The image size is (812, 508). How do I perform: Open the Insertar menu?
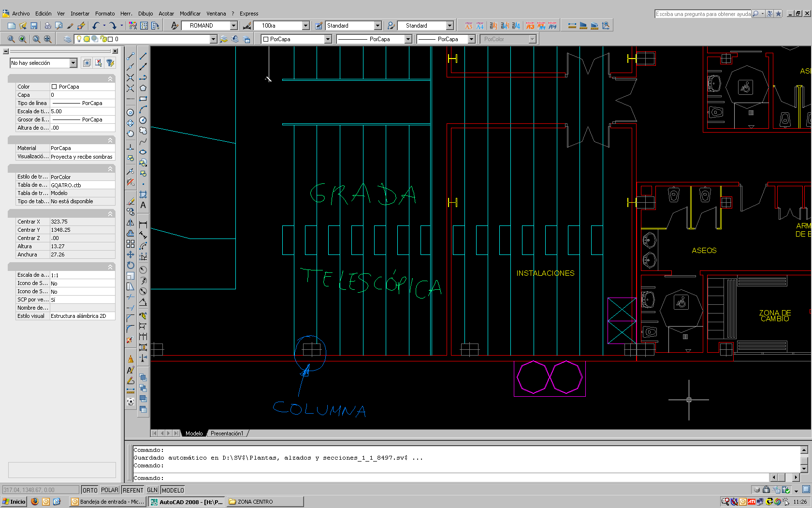[x=80, y=14]
